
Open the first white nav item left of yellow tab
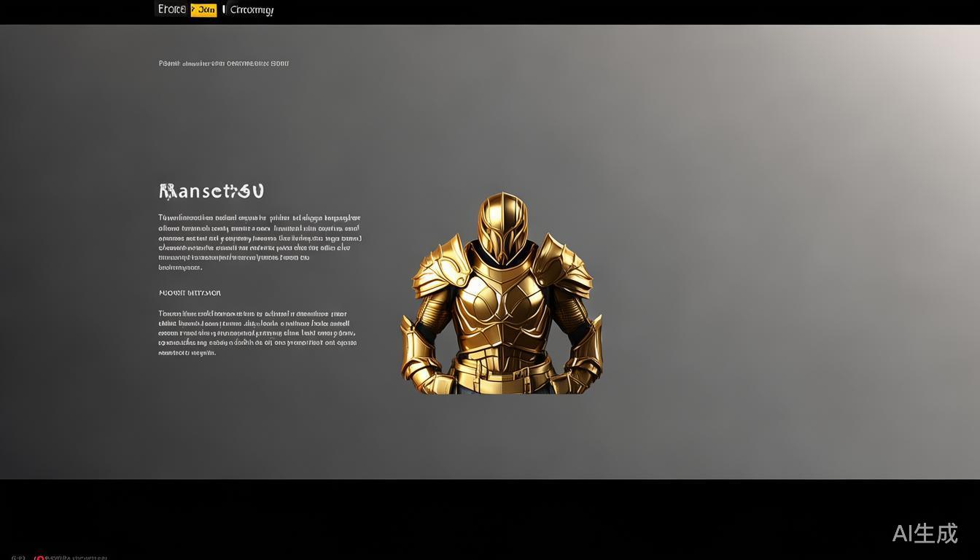click(x=172, y=9)
